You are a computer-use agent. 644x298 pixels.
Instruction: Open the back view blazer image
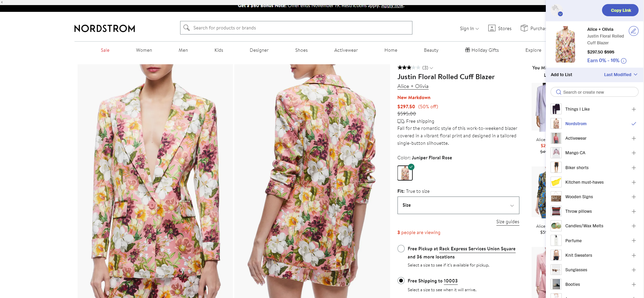coord(312,181)
